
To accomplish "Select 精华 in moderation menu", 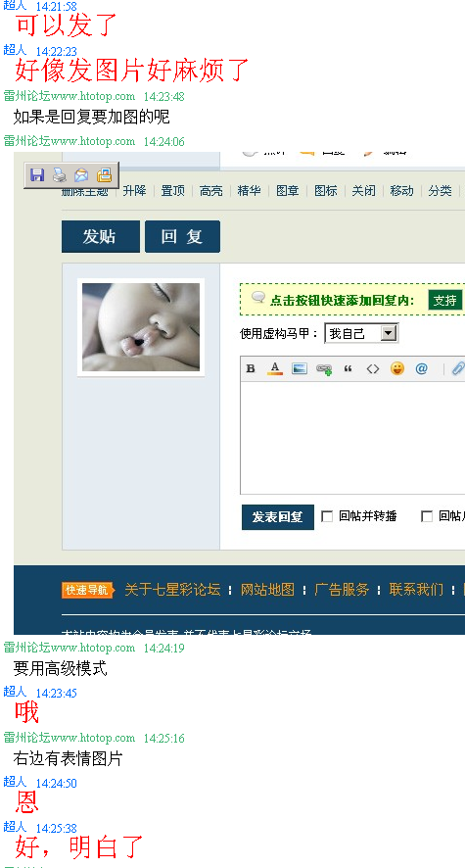I will (x=249, y=191).
